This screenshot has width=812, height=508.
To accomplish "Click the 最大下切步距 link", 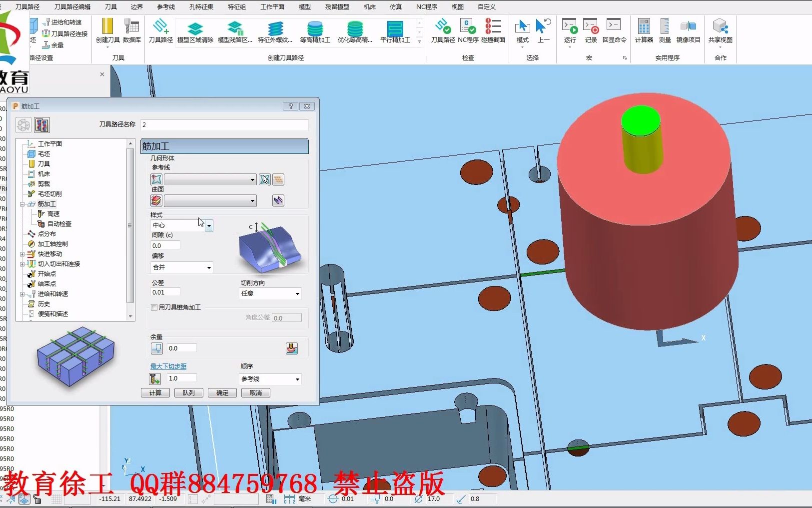I will coord(168,366).
